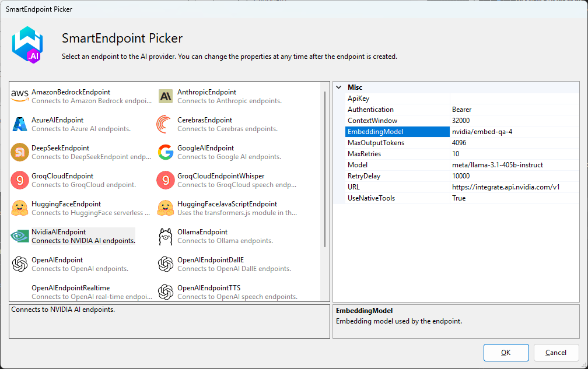Edit the ApiKey value field

[514, 99]
